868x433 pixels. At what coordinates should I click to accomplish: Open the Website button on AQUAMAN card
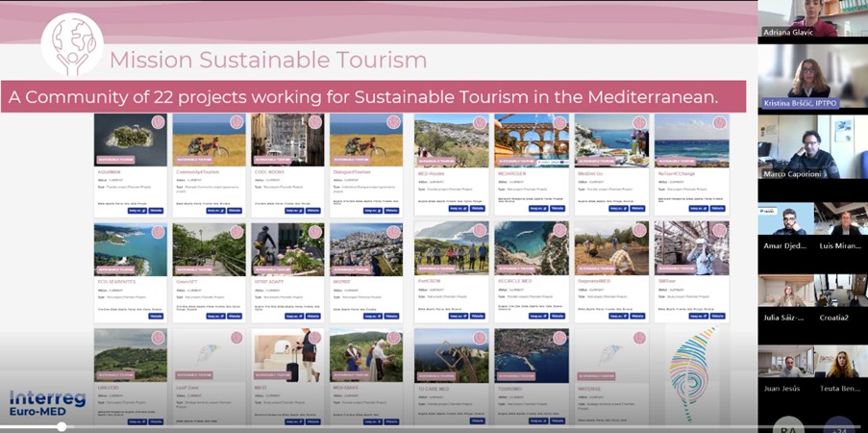point(155,210)
